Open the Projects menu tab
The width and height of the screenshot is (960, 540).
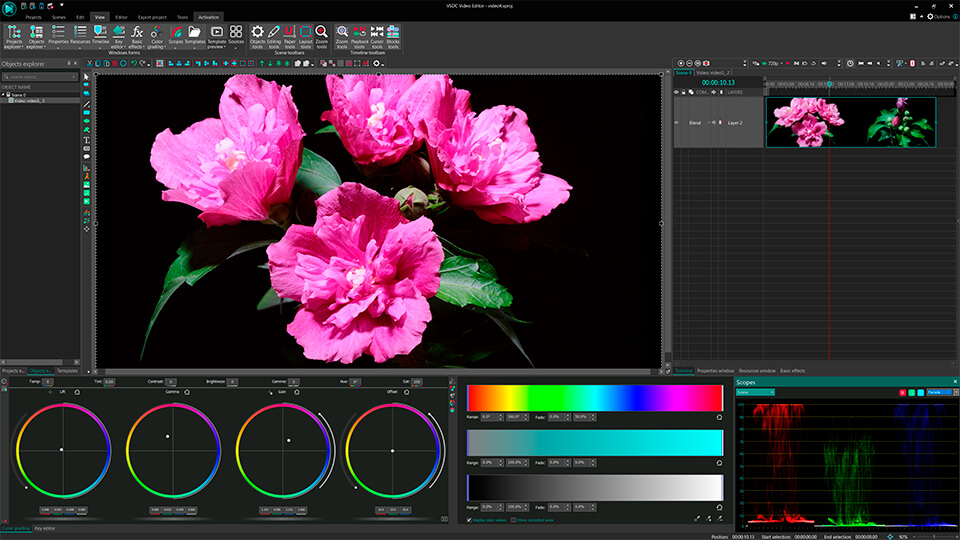click(33, 17)
